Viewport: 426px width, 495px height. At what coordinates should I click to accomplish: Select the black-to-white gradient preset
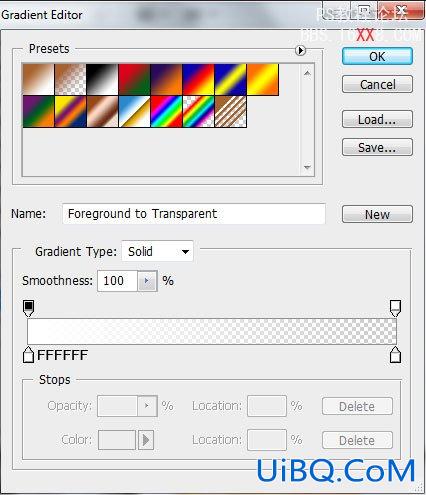click(102, 79)
